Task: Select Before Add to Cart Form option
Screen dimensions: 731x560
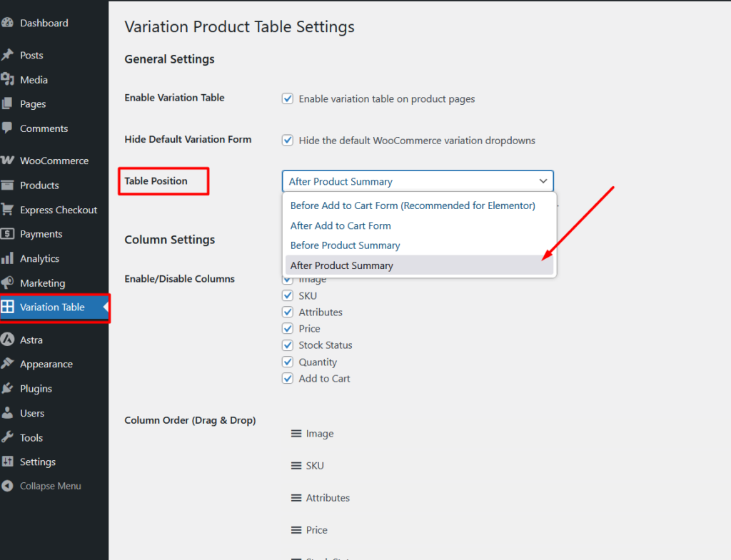Action: (x=413, y=205)
